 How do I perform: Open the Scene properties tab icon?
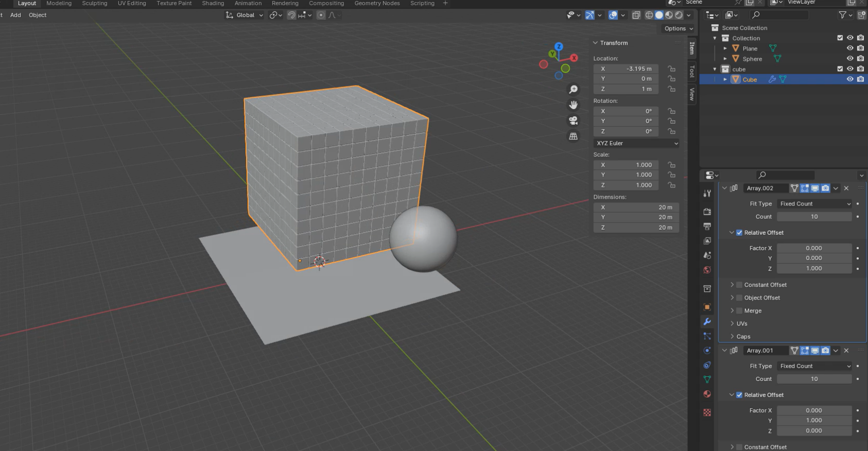[x=707, y=255]
